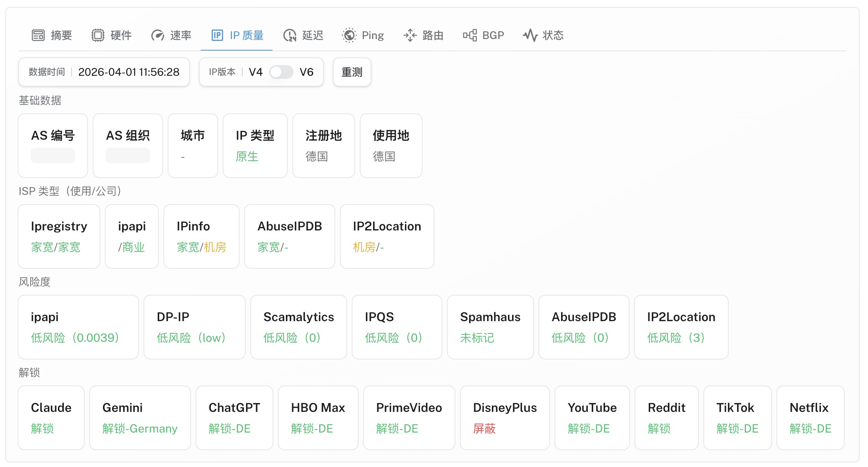Click the 解锁 section heading
This screenshot has width=868, height=467.
[29, 372]
